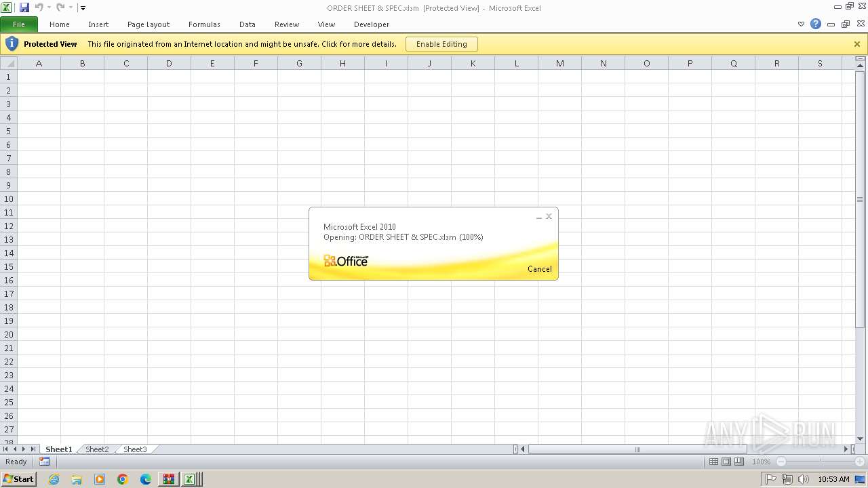Image resolution: width=868 pixels, height=488 pixels.
Task: Click the Save icon in Quick Access Toolbar
Action: [24, 7]
